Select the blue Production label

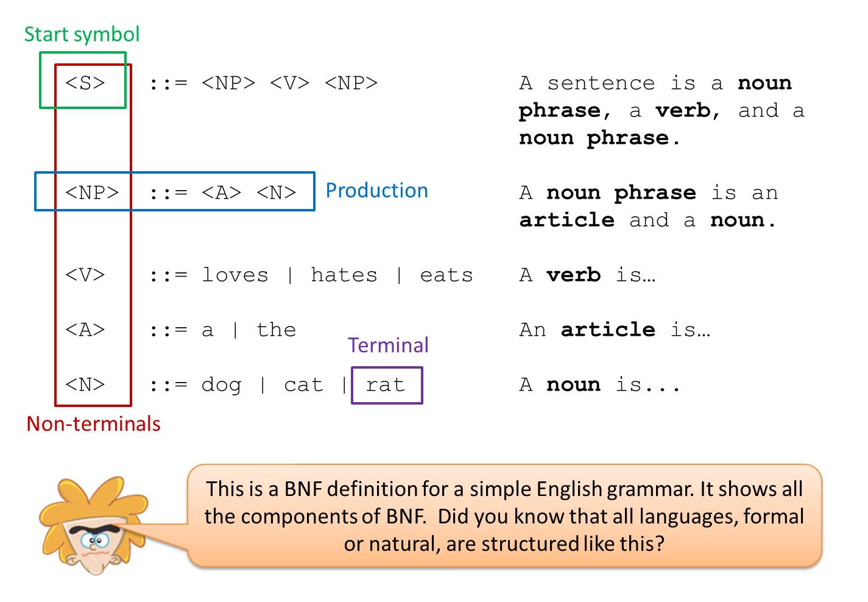376,191
